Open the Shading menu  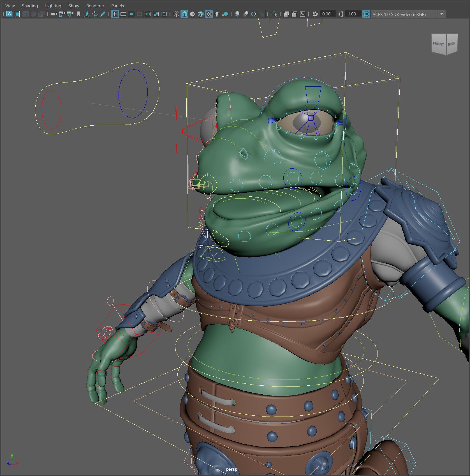coord(30,6)
